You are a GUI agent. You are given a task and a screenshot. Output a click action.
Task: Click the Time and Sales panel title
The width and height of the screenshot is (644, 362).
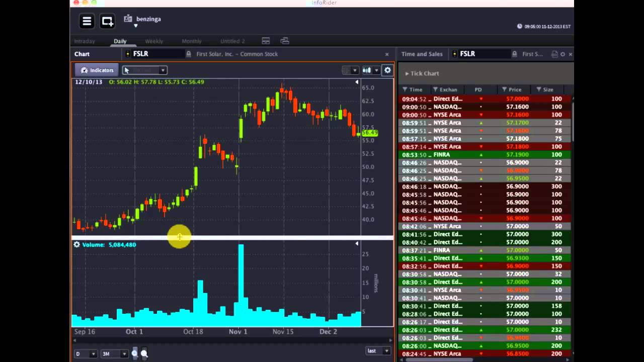pos(422,54)
